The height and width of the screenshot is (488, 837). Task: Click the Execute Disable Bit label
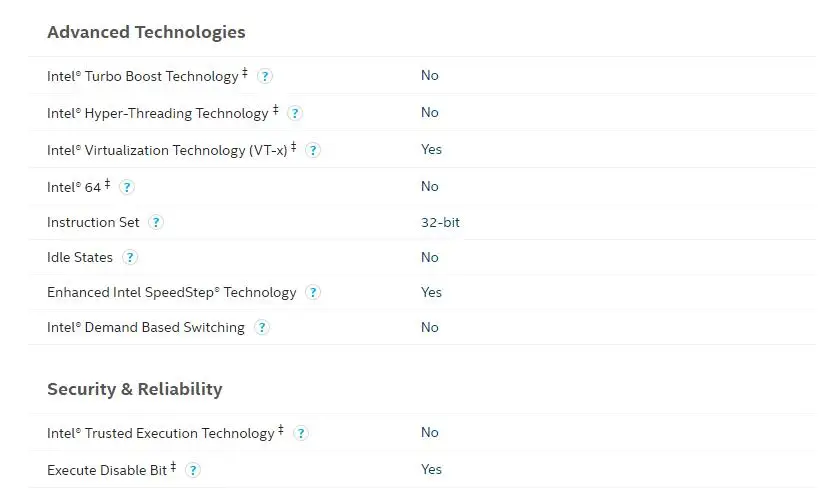[x=107, y=470]
